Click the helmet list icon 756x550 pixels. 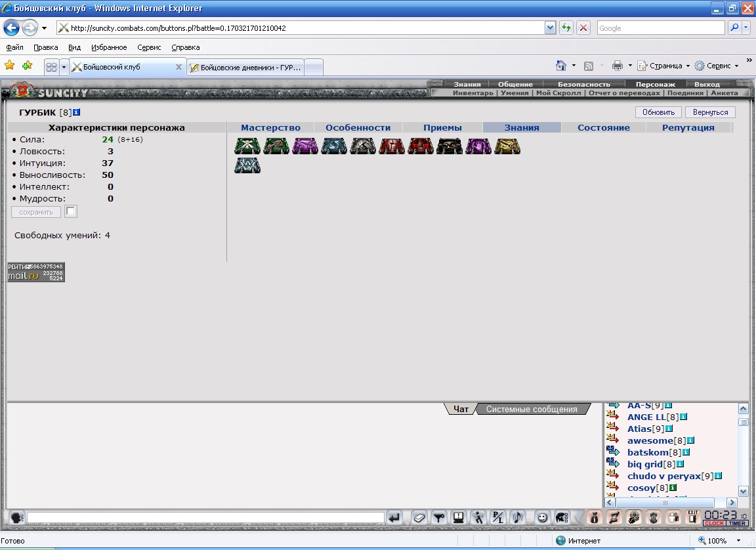[x=562, y=518]
